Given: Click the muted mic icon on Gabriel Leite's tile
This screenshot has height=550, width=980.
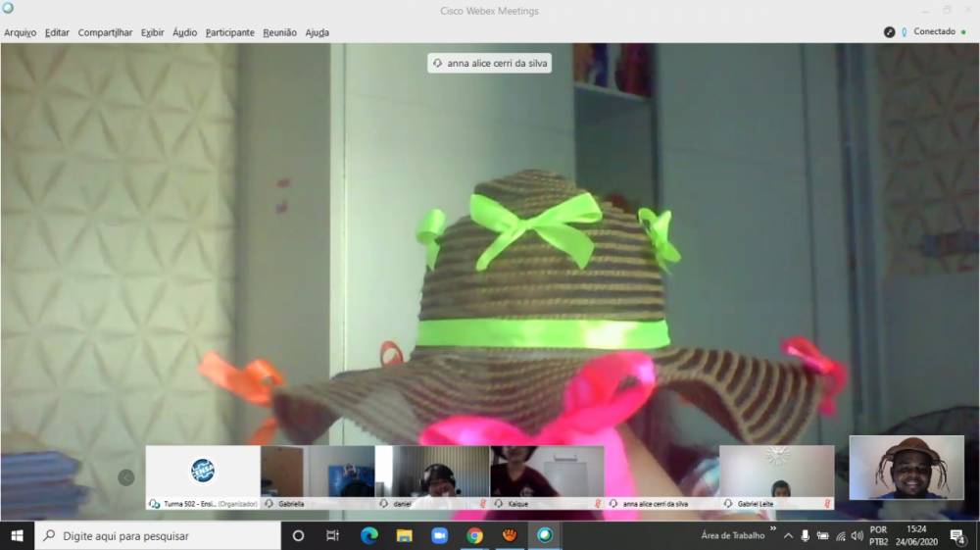Looking at the screenshot, I should pyautogui.click(x=827, y=503).
